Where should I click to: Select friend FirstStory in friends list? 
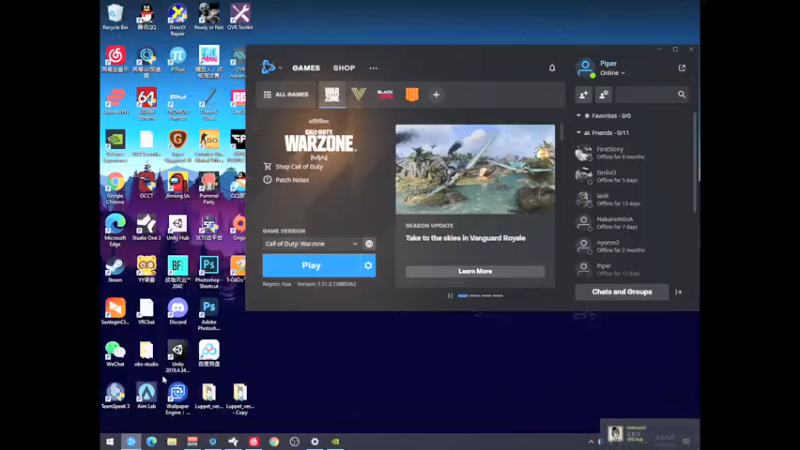point(633,153)
